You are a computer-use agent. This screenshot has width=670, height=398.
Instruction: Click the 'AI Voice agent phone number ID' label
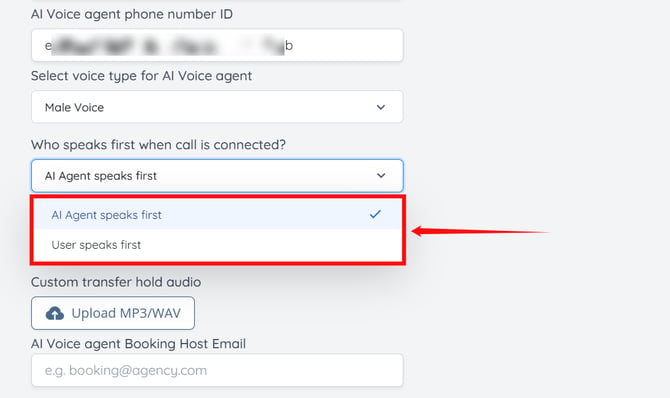[132, 14]
